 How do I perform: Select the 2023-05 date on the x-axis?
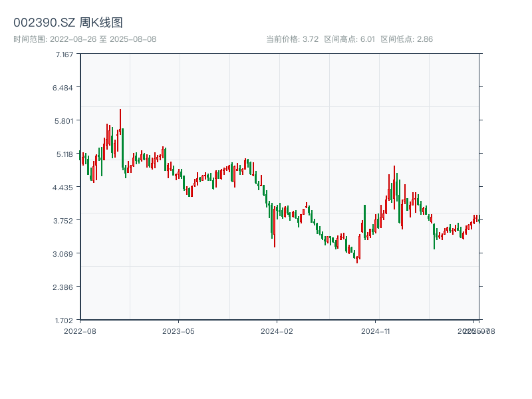(178, 331)
